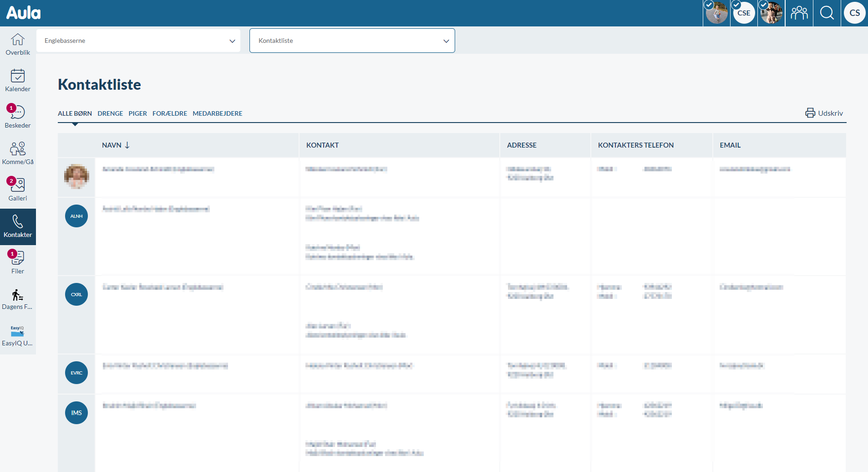
Task: Expand the Englebasserne group dropdown
Action: 138,41
